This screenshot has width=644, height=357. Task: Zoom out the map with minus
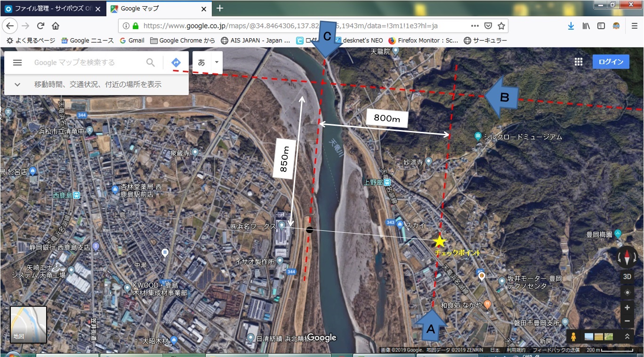(x=627, y=321)
